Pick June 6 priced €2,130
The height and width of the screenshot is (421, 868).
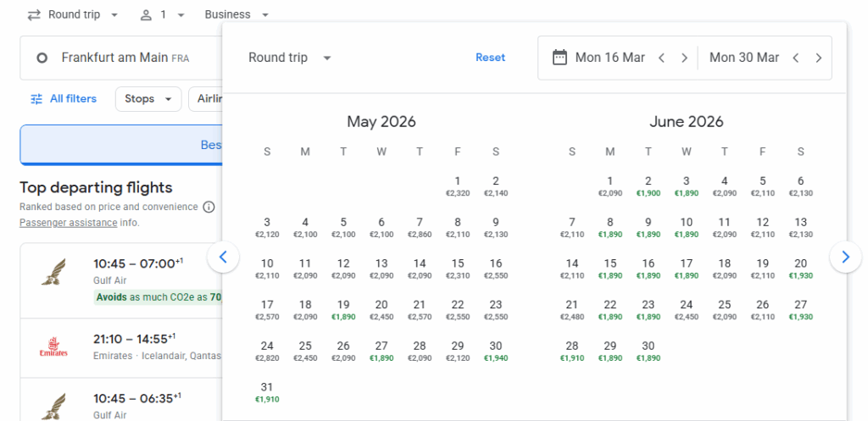(800, 186)
